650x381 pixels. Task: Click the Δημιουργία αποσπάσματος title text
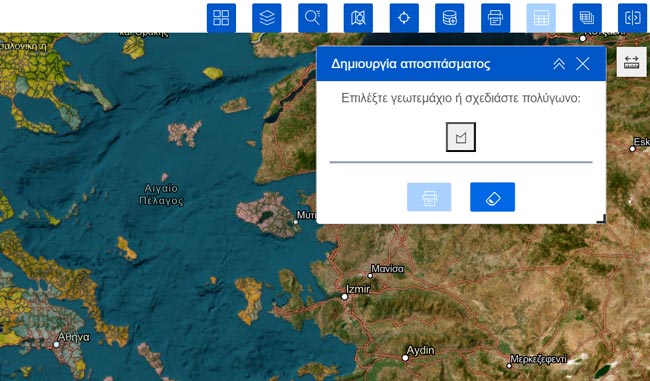[x=411, y=64]
